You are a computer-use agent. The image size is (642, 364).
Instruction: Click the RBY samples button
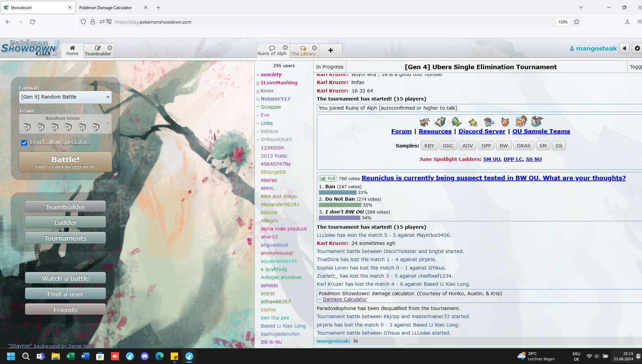(429, 146)
